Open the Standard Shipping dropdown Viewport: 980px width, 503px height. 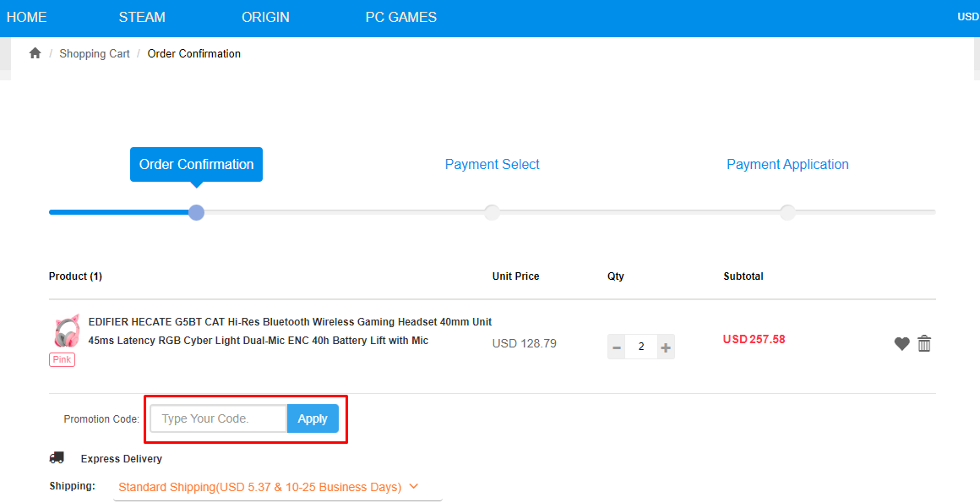tap(277, 487)
